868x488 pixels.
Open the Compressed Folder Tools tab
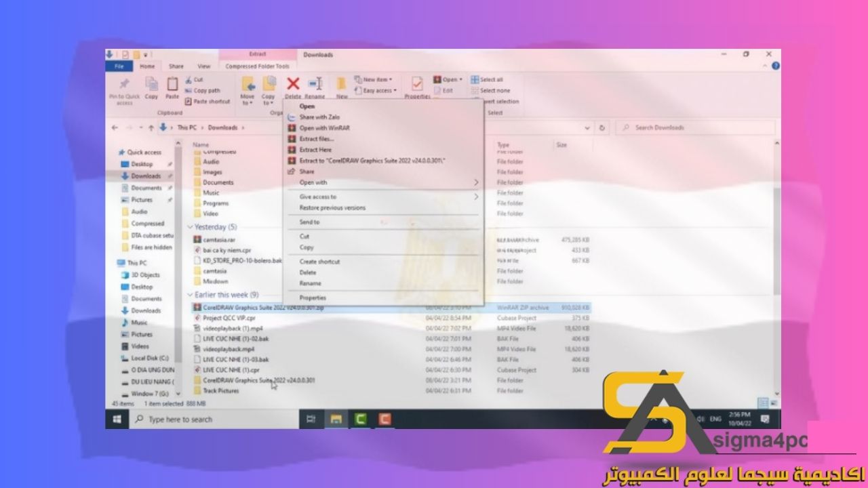pos(257,66)
